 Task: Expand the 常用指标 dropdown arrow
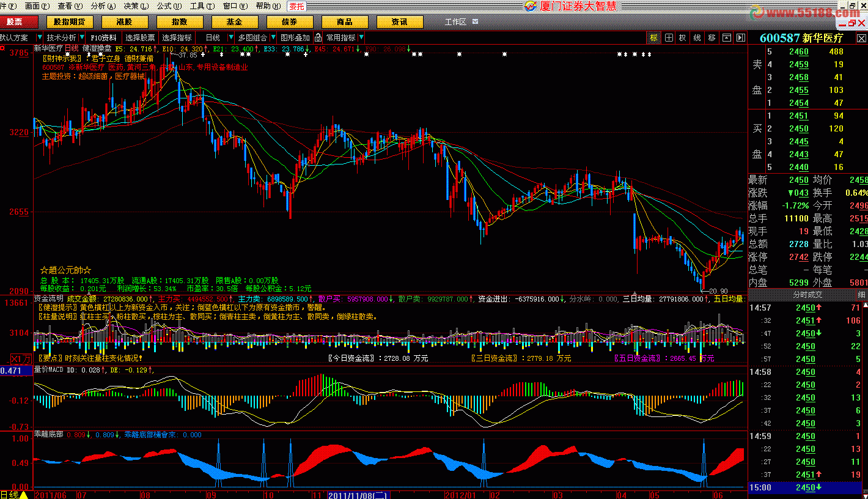pos(361,38)
